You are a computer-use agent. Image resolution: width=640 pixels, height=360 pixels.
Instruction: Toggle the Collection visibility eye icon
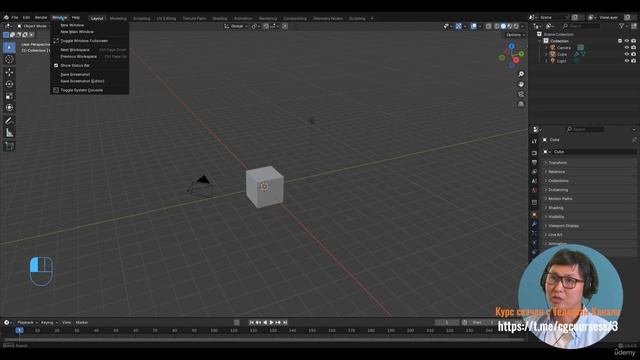[627, 41]
